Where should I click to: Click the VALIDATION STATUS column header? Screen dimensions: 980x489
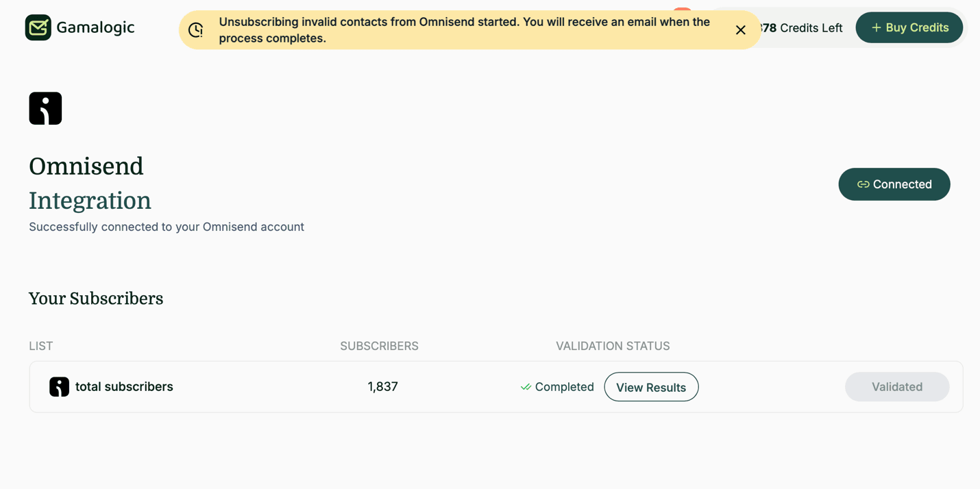(613, 346)
